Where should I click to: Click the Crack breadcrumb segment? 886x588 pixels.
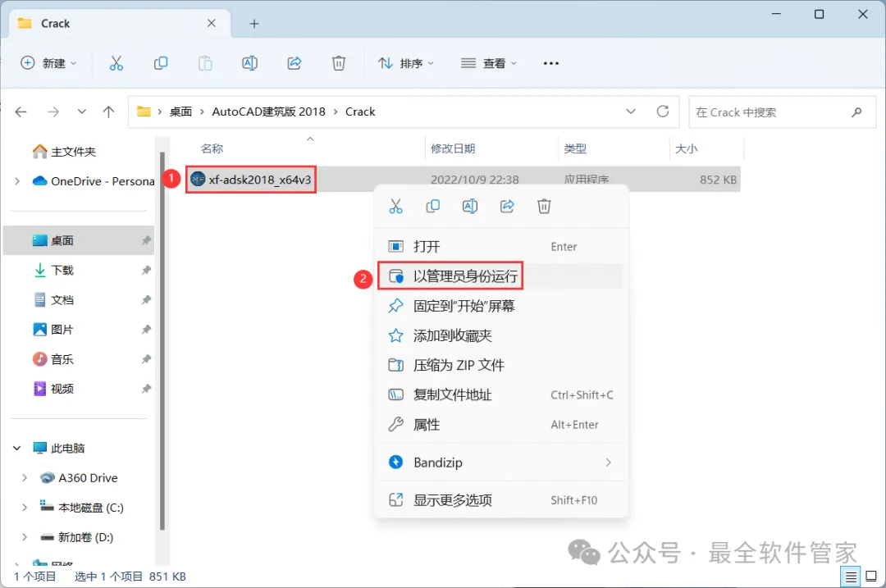(360, 112)
